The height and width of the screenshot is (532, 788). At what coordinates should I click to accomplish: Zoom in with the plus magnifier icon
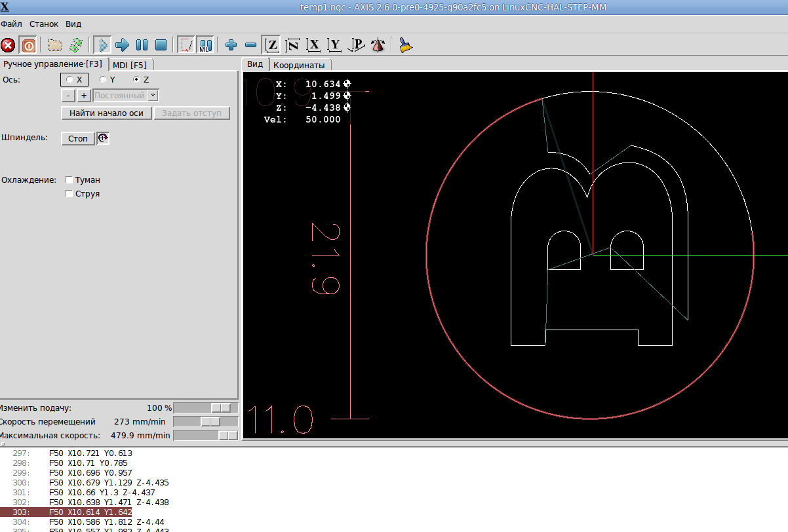[231, 45]
